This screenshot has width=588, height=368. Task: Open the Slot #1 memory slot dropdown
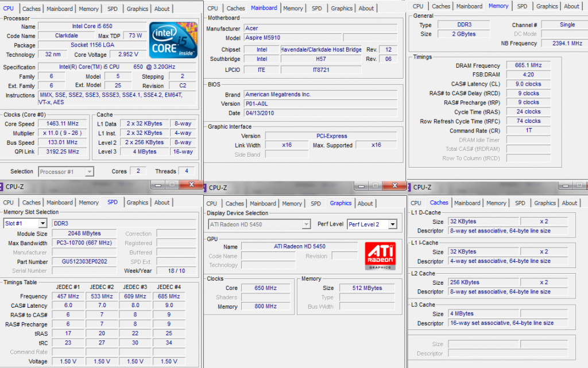pos(42,223)
